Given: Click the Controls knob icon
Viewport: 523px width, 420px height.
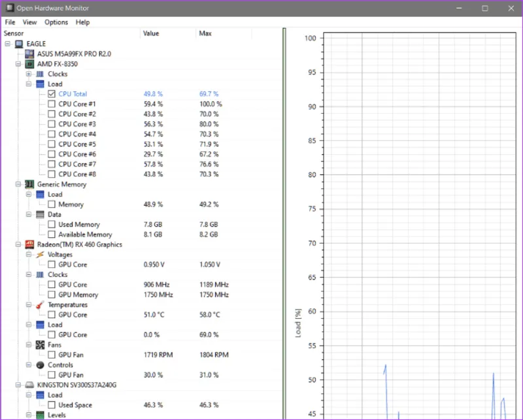Looking at the screenshot, I should (40, 365).
